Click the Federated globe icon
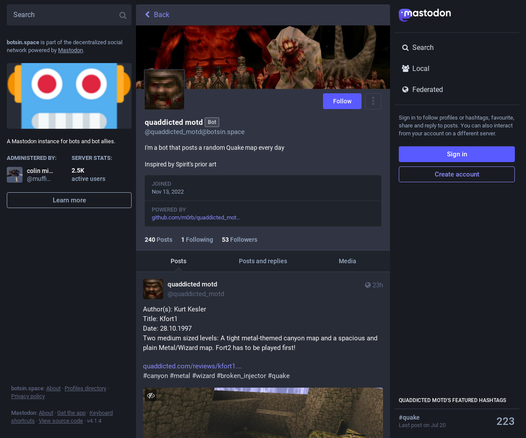The width and height of the screenshot is (526, 438). tap(405, 90)
